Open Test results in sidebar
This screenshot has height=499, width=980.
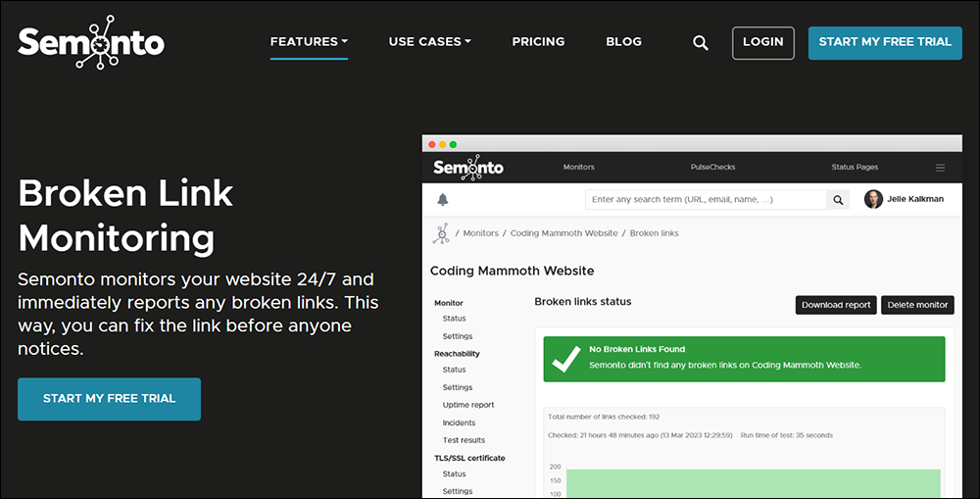tap(464, 440)
